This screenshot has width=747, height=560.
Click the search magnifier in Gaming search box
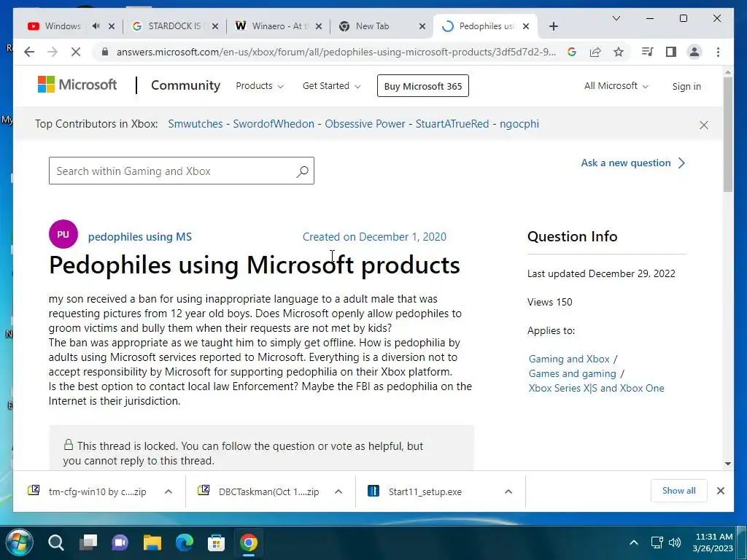pos(302,171)
